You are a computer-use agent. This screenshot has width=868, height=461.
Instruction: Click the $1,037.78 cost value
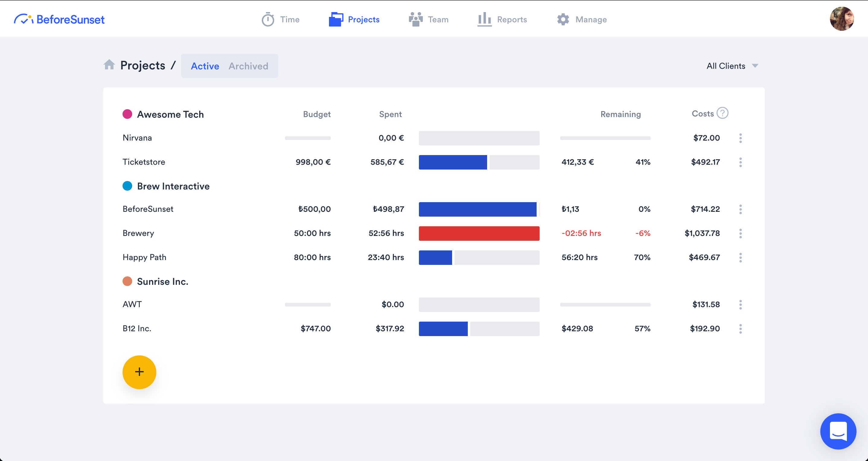pos(702,233)
